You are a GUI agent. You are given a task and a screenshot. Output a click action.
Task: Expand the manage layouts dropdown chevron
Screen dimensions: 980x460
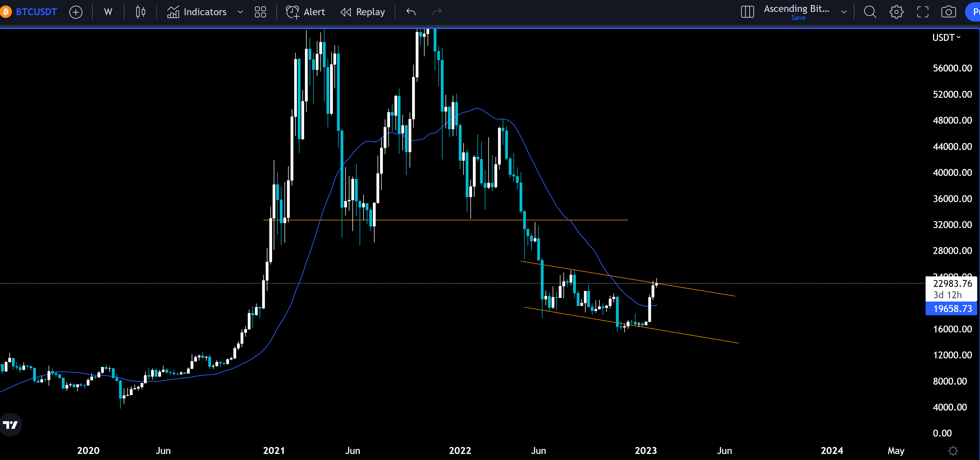pos(844,12)
